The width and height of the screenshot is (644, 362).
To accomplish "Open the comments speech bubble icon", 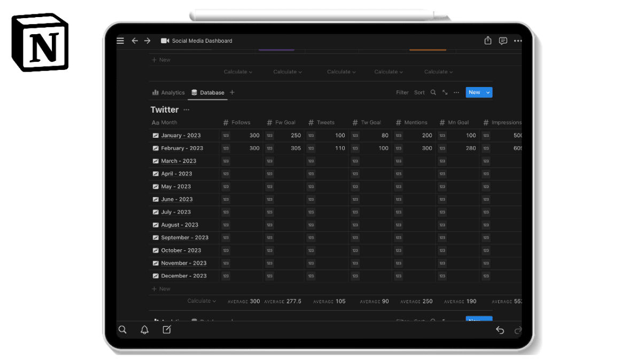I will (x=503, y=41).
